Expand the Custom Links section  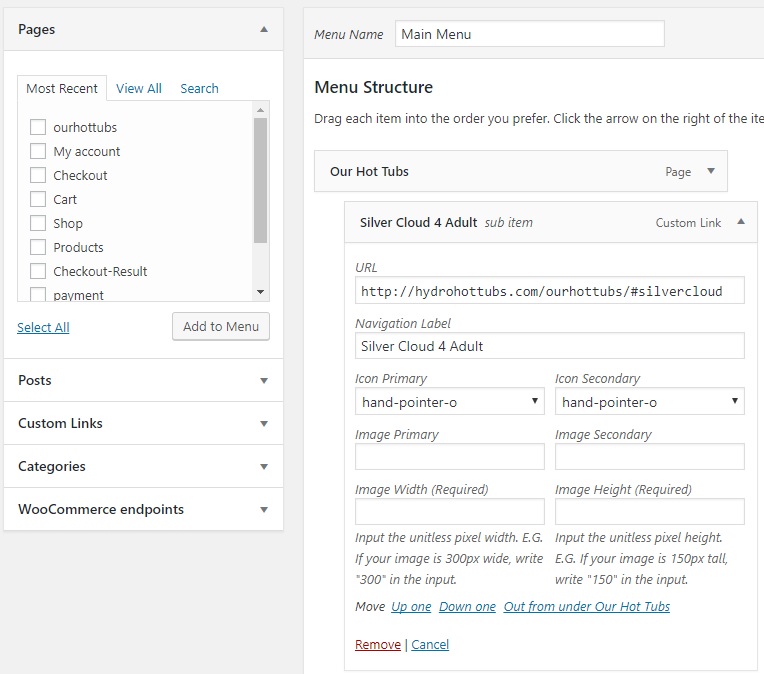(264, 424)
